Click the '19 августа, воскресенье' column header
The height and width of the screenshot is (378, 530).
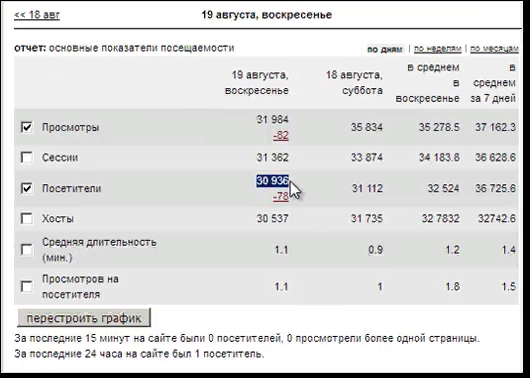tap(257, 82)
